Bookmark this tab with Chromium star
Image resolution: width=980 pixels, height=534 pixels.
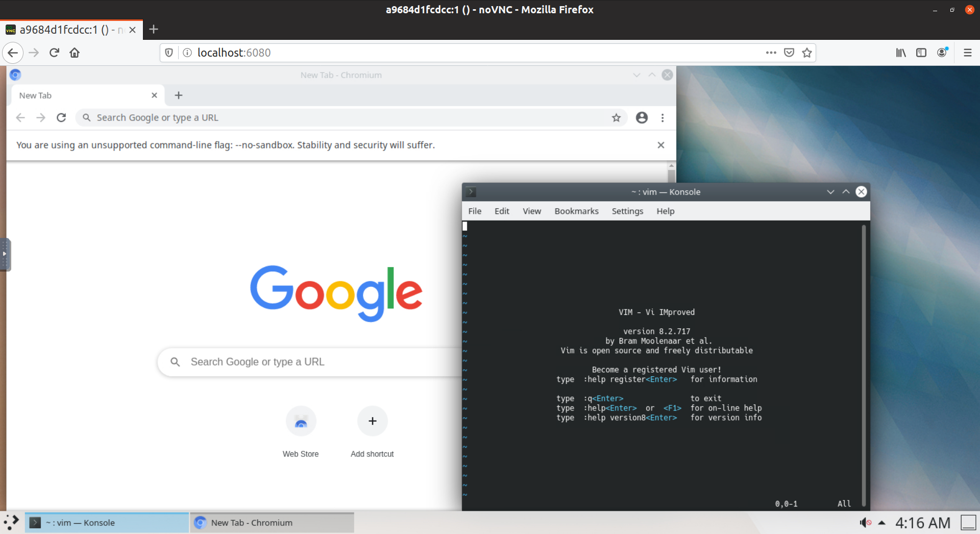[616, 118]
